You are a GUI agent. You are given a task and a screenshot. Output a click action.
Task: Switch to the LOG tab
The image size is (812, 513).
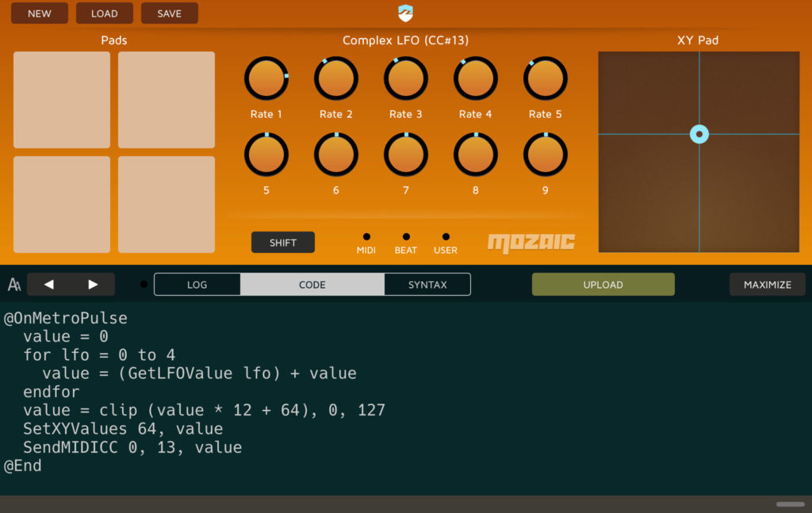(197, 284)
